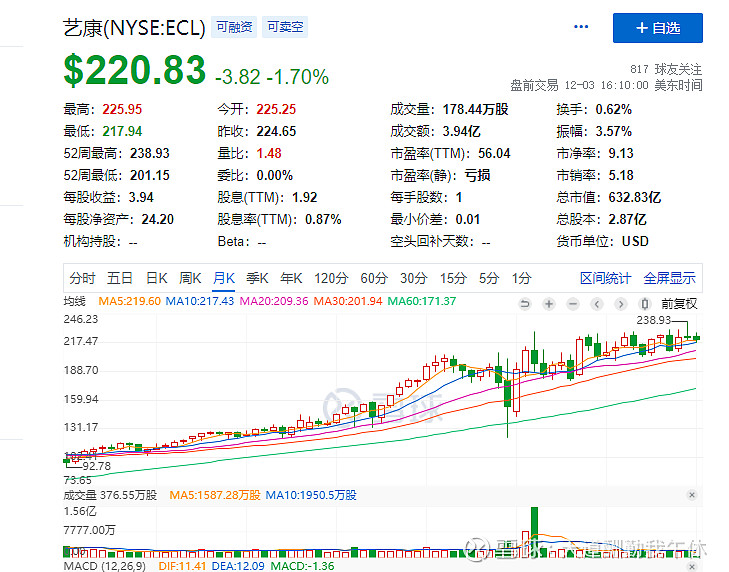This screenshot has width=729, height=572.
Task: Click the 振幅 3.57% value
Action: 614,131
